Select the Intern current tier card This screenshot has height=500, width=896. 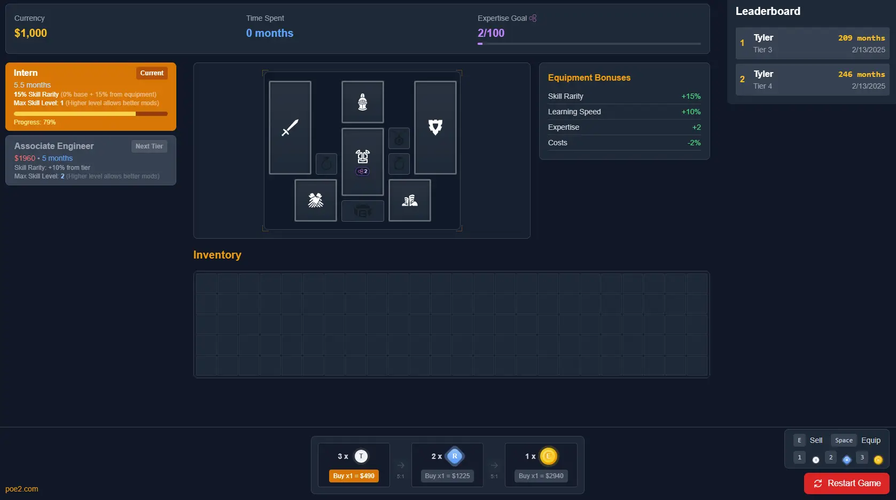(91, 97)
